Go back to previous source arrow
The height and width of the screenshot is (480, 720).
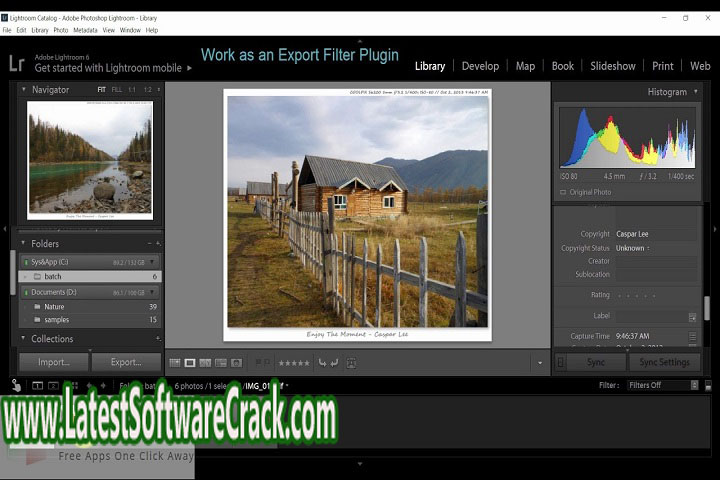click(89, 385)
